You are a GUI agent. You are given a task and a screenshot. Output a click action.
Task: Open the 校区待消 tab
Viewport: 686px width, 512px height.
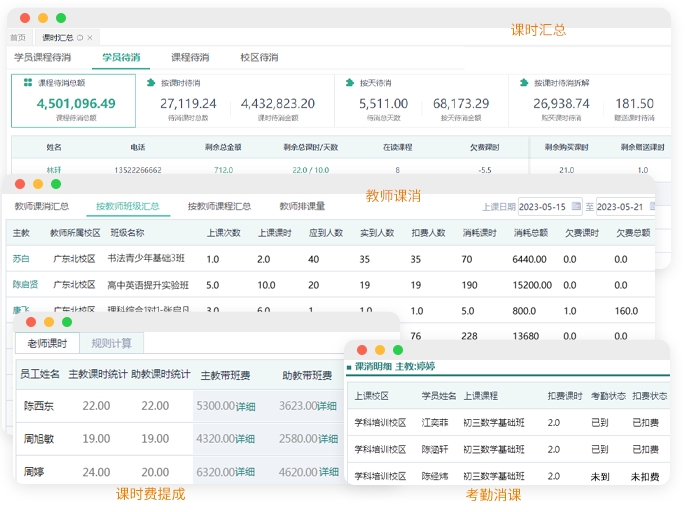(259, 57)
